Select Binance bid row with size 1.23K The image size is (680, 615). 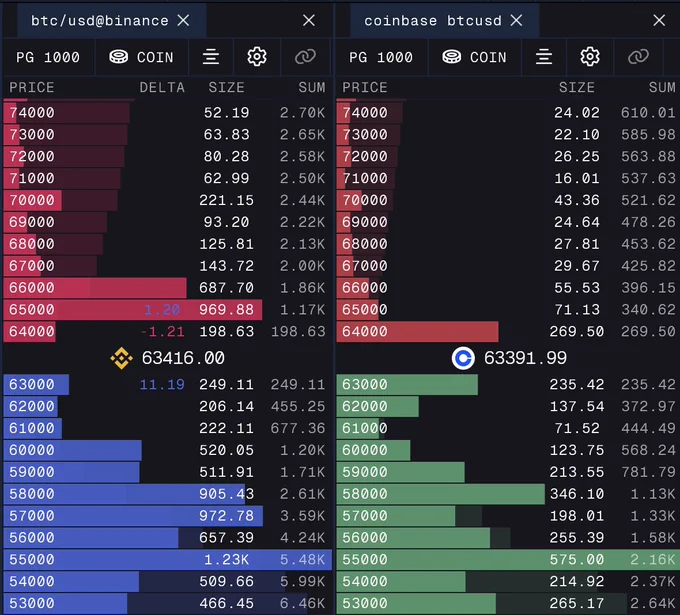[167, 559]
